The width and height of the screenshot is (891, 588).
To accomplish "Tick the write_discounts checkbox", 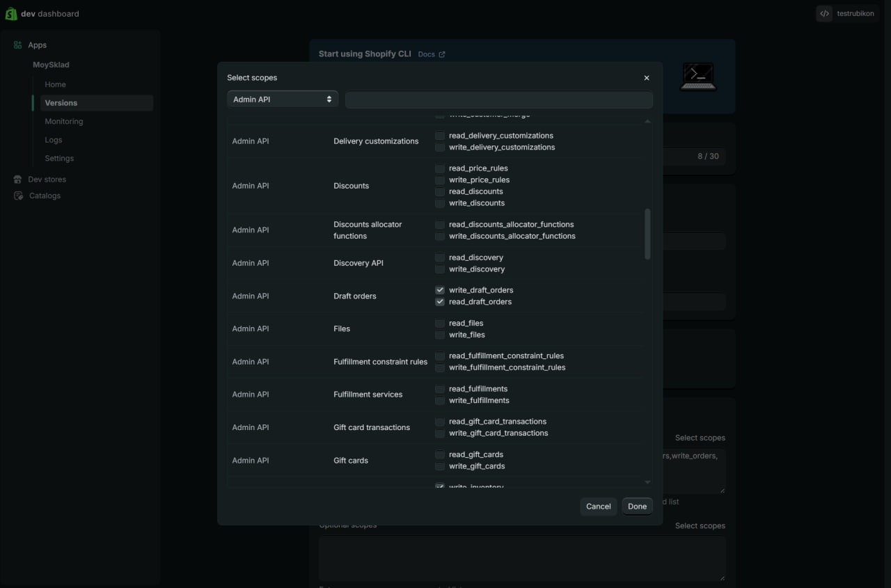I will pyautogui.click(x=440, y=203).
